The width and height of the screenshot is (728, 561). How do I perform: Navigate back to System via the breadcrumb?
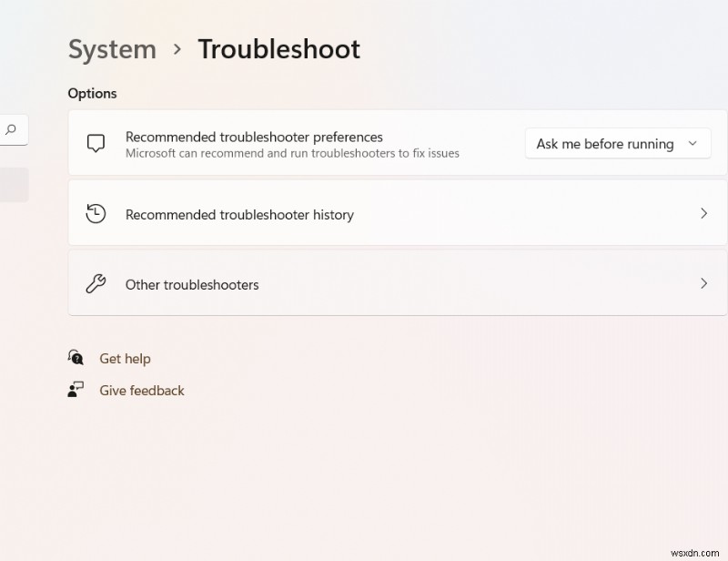click(x=112, y=49)
